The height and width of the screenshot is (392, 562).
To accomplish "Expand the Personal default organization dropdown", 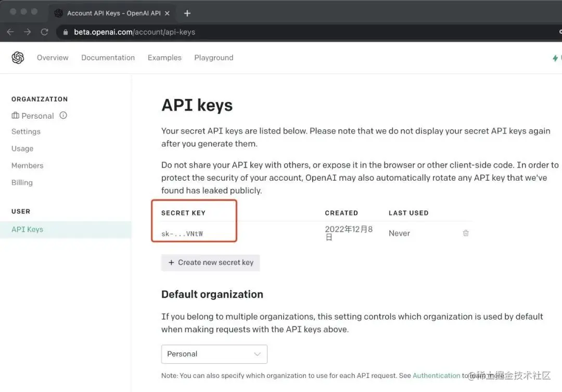I will pos(214,354).
